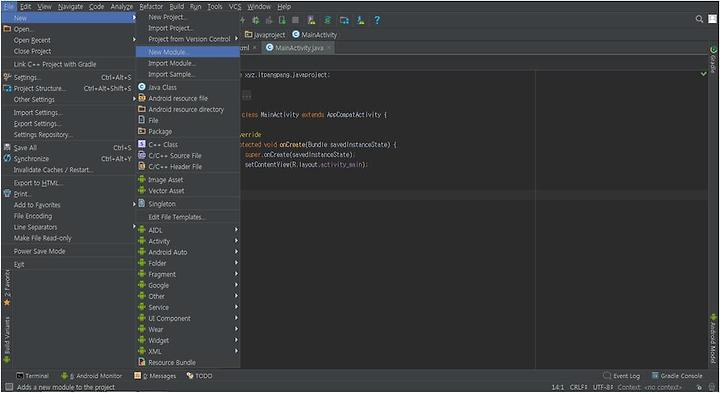Screen dimensions: 720x393
Task: Click the Sync Project with Gradle icon
Action: (x=328, y=20)
